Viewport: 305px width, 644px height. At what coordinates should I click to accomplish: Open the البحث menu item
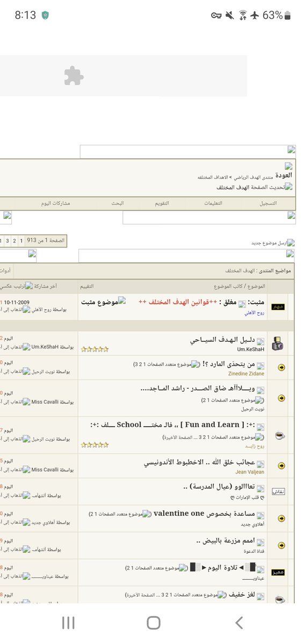click(118, 203)
